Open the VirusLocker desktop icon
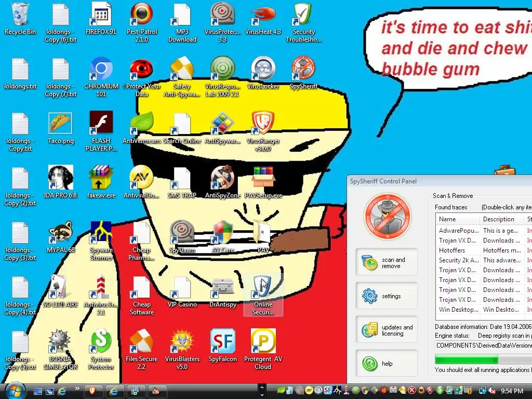532x399 pixels. 263,73
